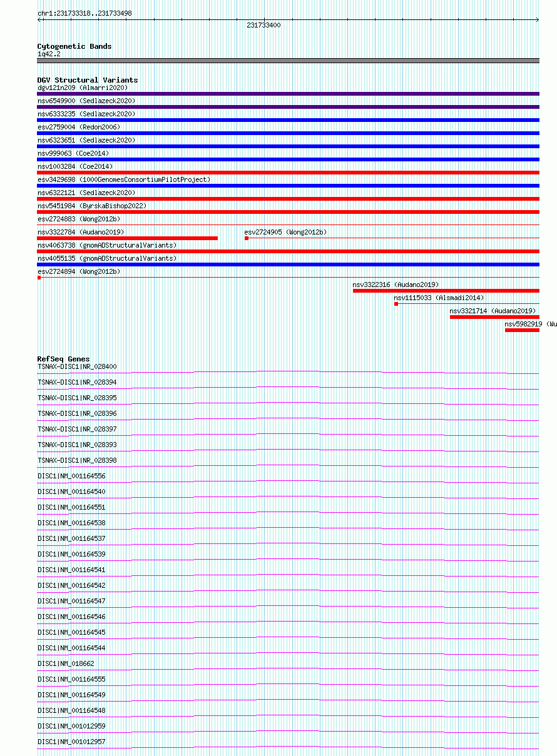Select variant nsv1003284 (Coe2014) label

pyautogui.click(x=75, y=166)
